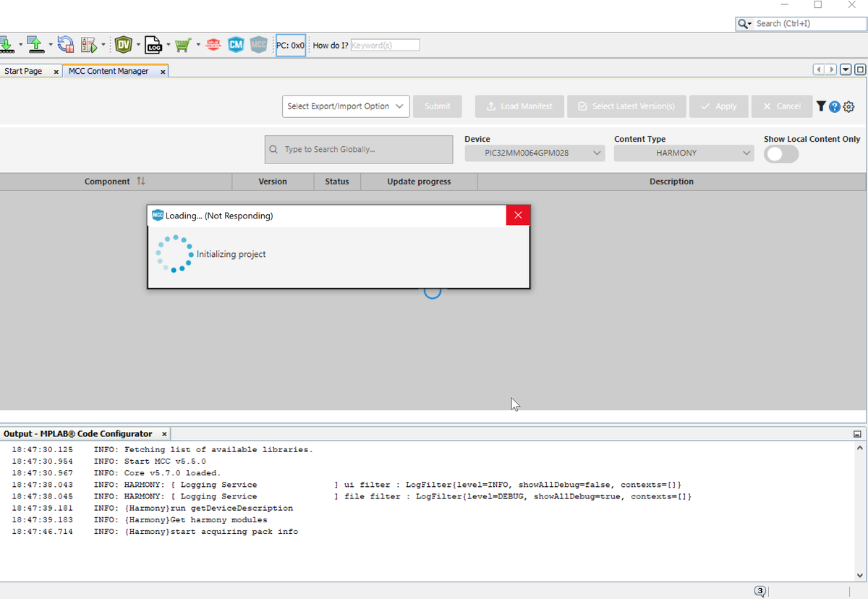Click the Submit button
This screenshot has width=868, height=599.
(x=438, y=106)
